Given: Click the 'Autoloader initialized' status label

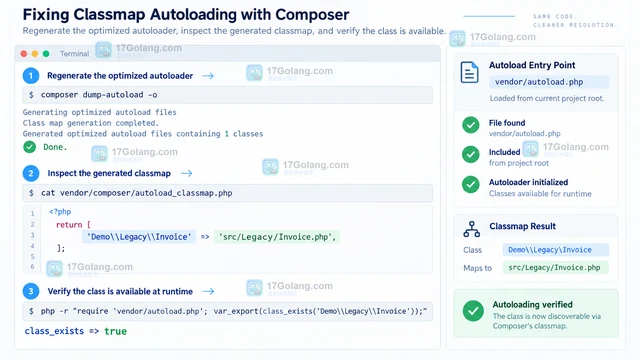Looking at the screenshot, I should point(528,182).
